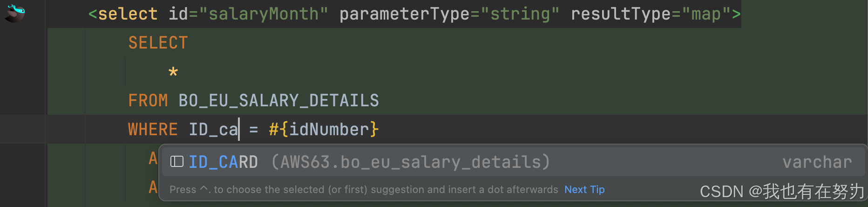Click the AWS63.bo_eu_salary_details schema hint
The height and width of the screenshot is (207, 868).
coord(411,162)
